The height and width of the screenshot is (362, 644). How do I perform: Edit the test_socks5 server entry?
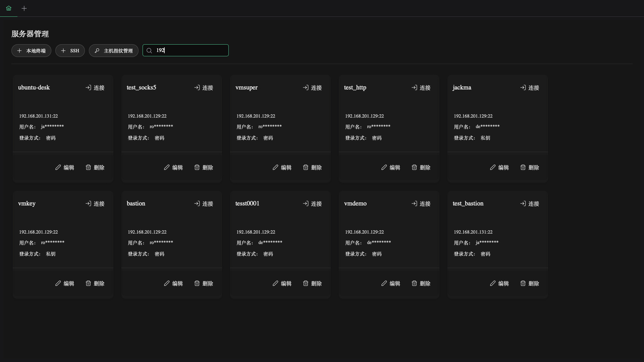click(173, 168)
